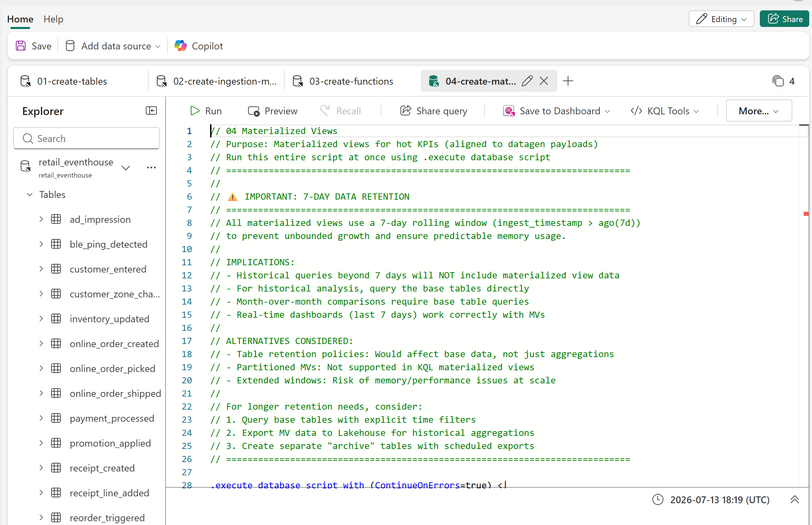Click the Explorer Search field

(86, 139)
